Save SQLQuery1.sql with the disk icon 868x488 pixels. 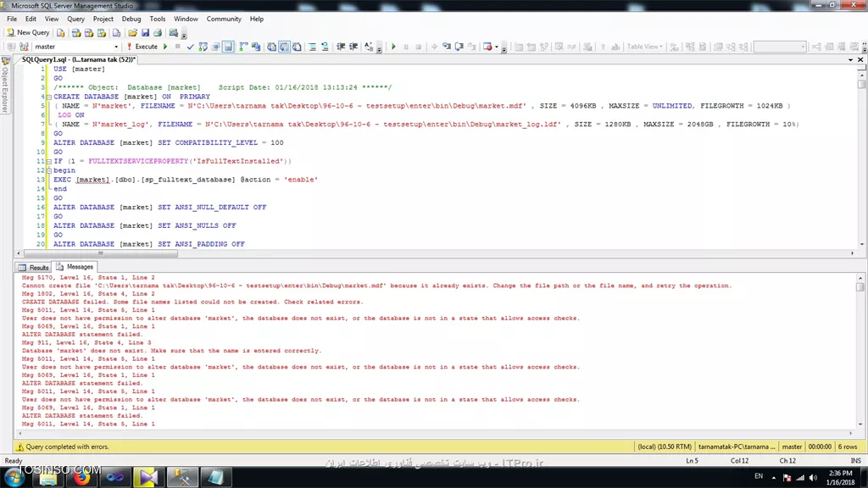pos(146,33)
